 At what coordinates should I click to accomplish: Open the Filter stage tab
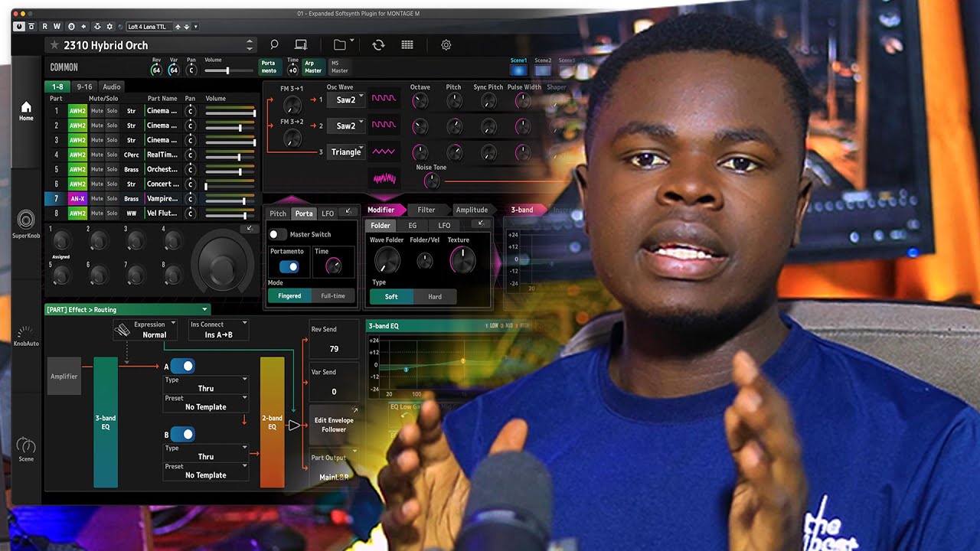pyautogui.click(x=426, y=210)
